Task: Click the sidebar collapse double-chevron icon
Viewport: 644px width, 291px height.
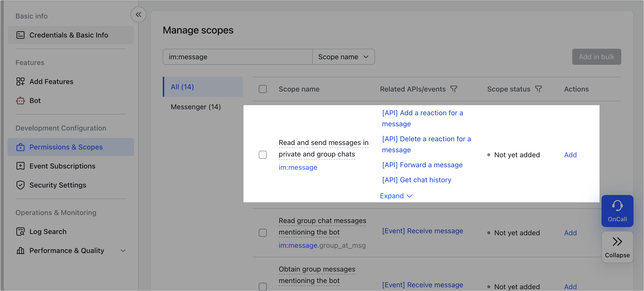Action: (x=138, y=14)
